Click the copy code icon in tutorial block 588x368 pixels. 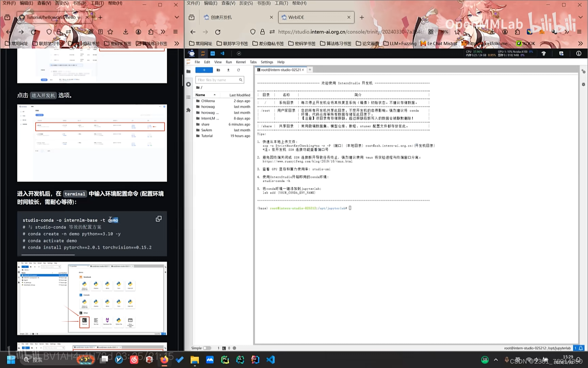pyautogui.click(x=159, y=219)
